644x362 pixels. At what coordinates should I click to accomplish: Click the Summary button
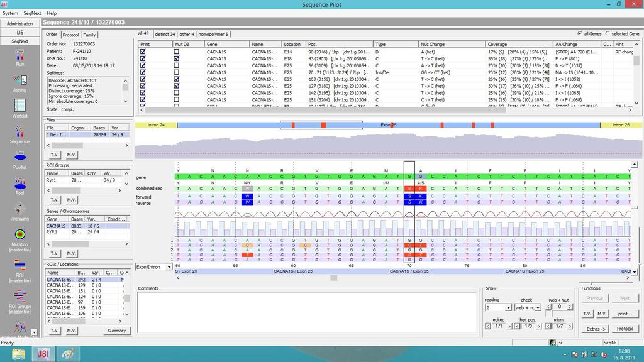click(x=116, y=331)
